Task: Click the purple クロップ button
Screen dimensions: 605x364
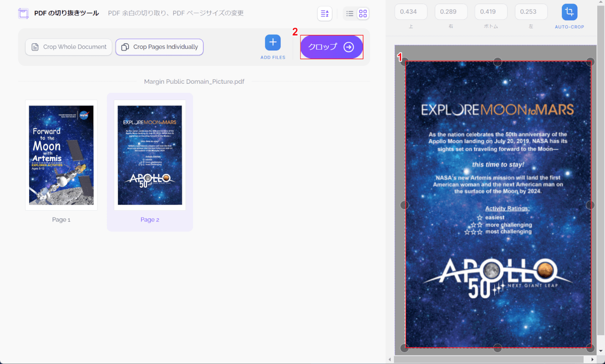Action: pos(331,47)
